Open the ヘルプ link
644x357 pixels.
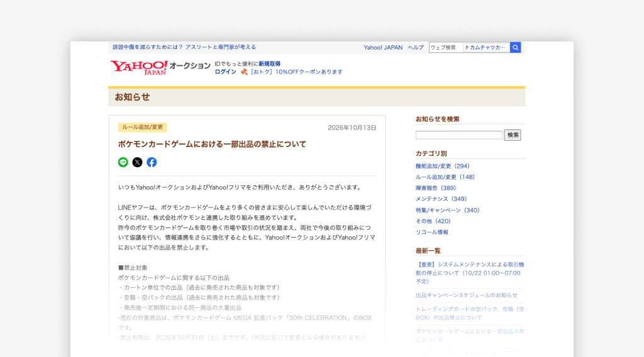point(416,48)
